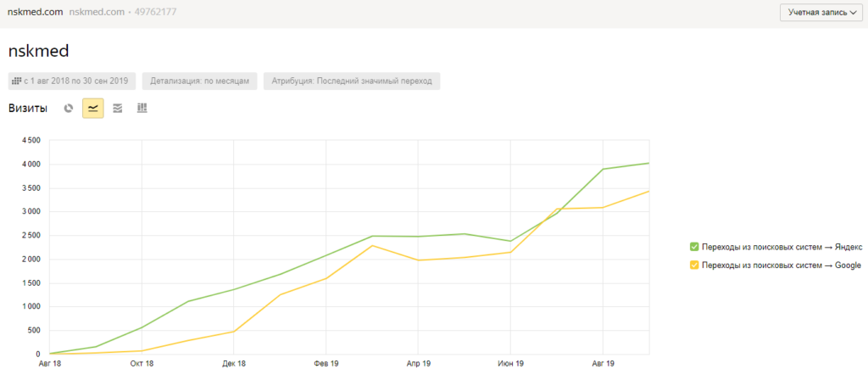Uncheck the green Яндекс legend checkbox
Screen dimensions: 868x380
[x=693, y=247]
